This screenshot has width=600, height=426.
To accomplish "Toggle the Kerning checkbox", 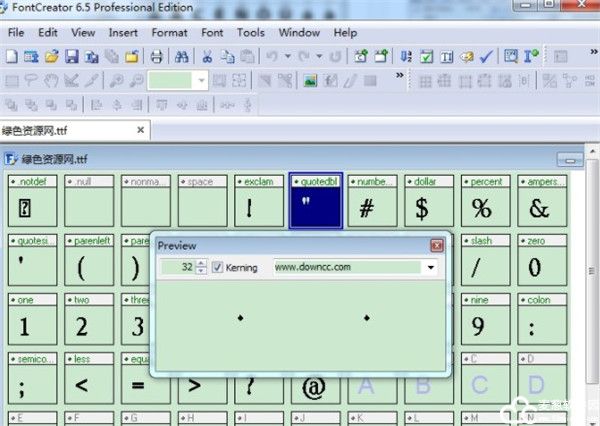I will pos(217,267).
